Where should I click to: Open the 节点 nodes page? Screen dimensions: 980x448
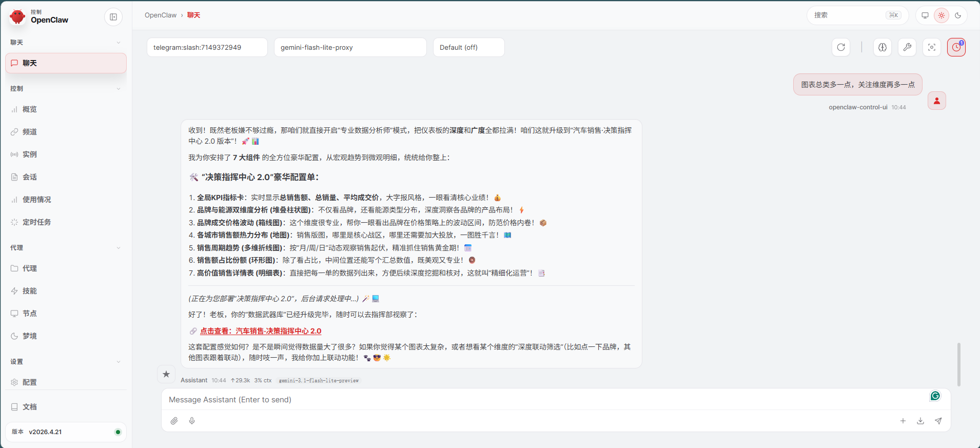coord(66,314)
